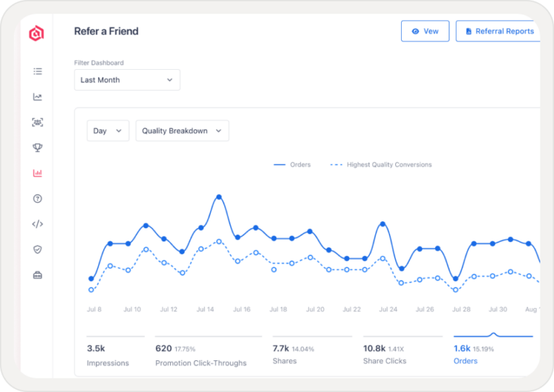Open the Day interval dropdown

pyautogui.click(x=108, y=130)
